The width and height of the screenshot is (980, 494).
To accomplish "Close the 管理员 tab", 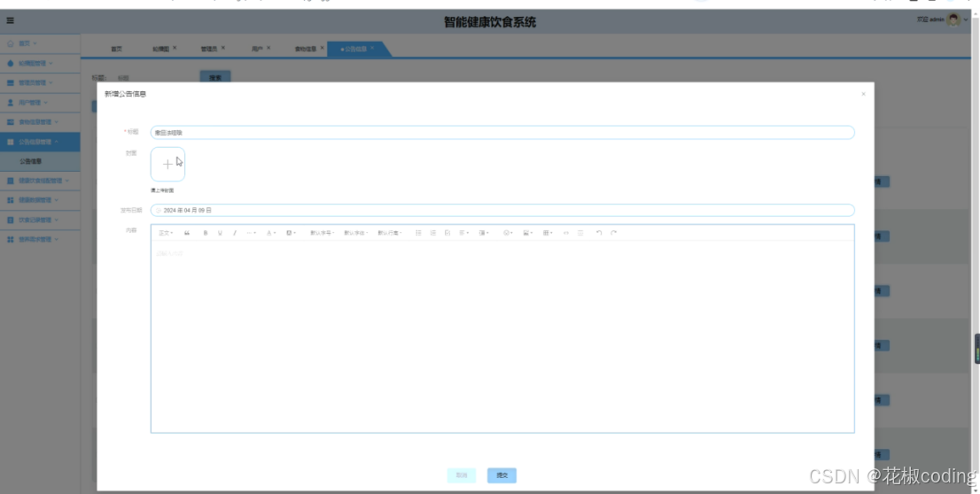I will (223, 48).
